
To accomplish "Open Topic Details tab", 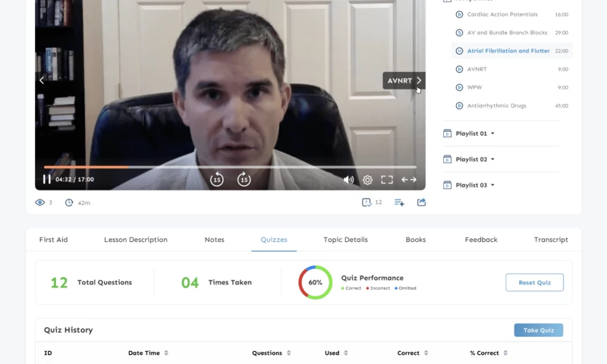I will (x=346, y=240).
